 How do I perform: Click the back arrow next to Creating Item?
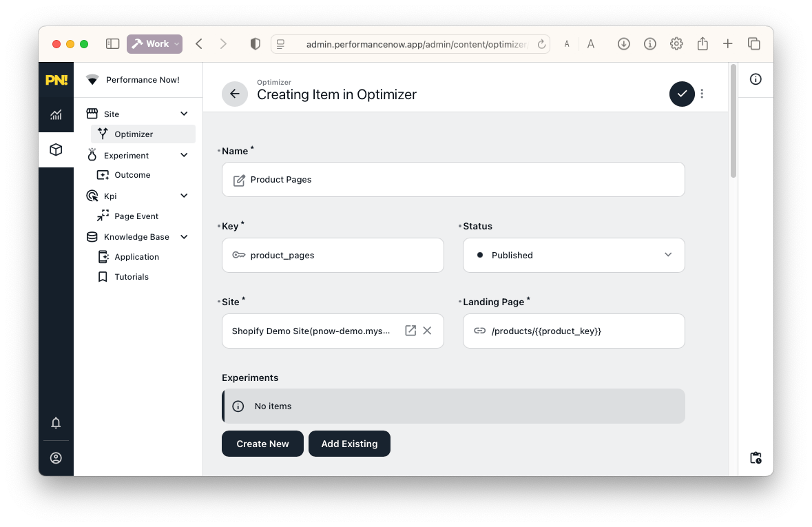tap(235, 94)
